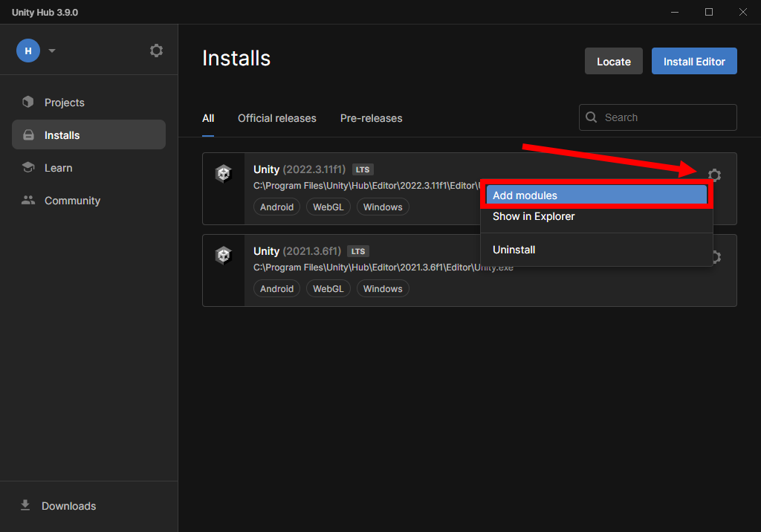
Task: Switch to the All tab
Action: click(208, 118)
